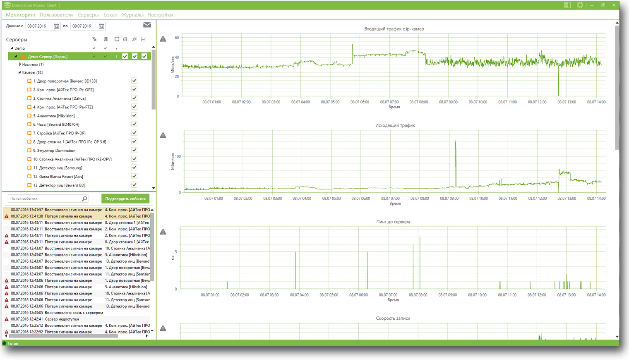Toggle checkbox for 7. Стройка camera
629x364 pixels.
pyautogui.click(x=134, y=133)
